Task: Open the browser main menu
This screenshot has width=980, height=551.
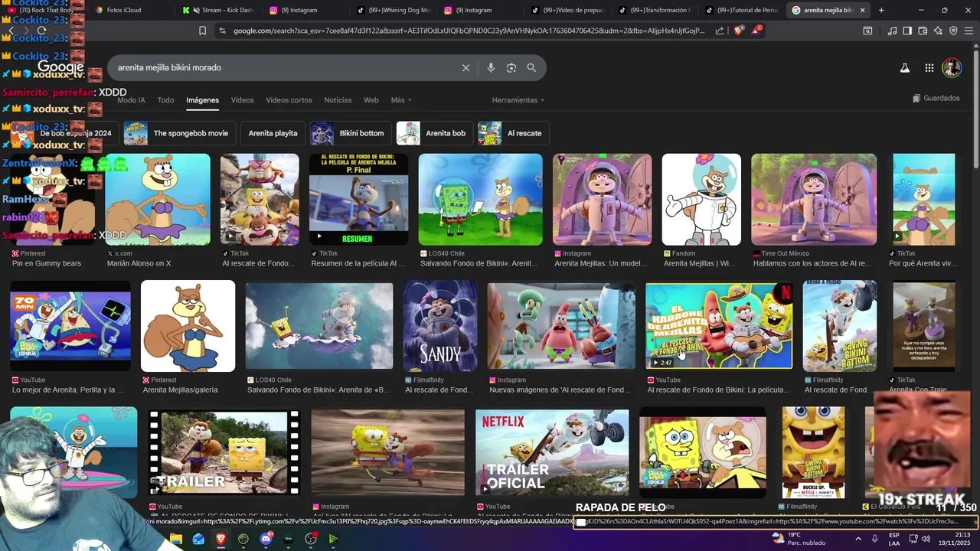Action: pos(969,31)
